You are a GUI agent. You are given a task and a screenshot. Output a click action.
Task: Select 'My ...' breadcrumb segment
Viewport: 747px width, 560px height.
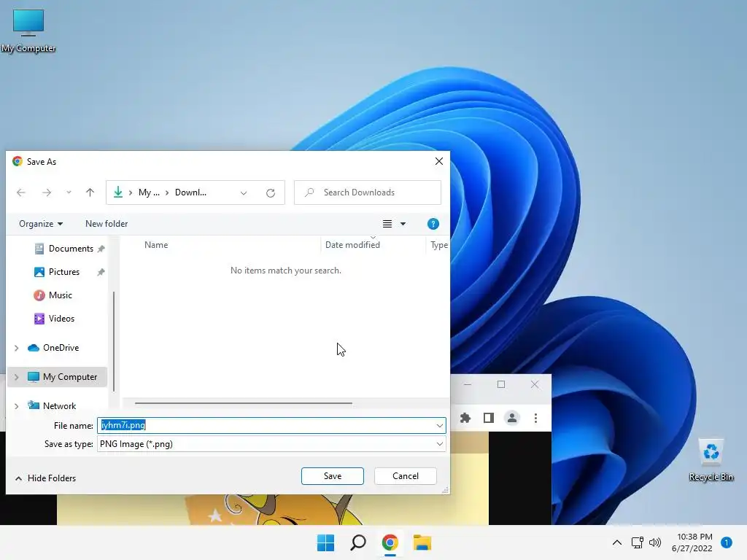149,192
